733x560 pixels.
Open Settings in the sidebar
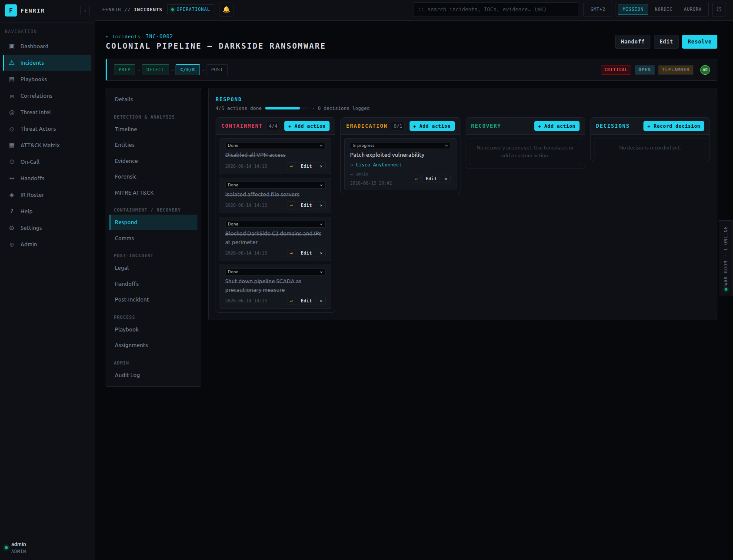47,228
